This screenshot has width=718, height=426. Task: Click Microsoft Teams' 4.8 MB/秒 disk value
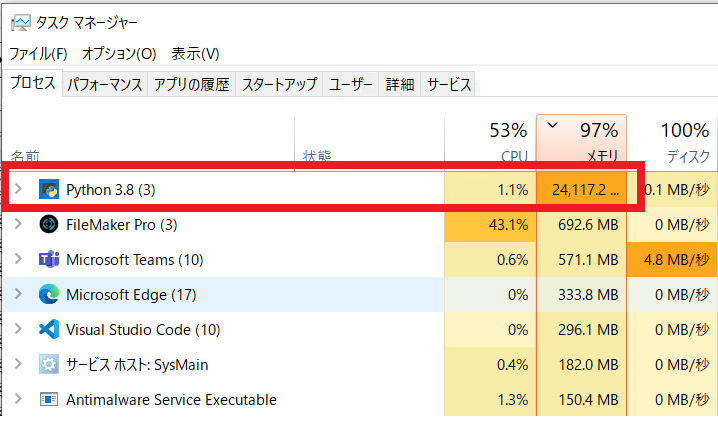coord(677,260)
